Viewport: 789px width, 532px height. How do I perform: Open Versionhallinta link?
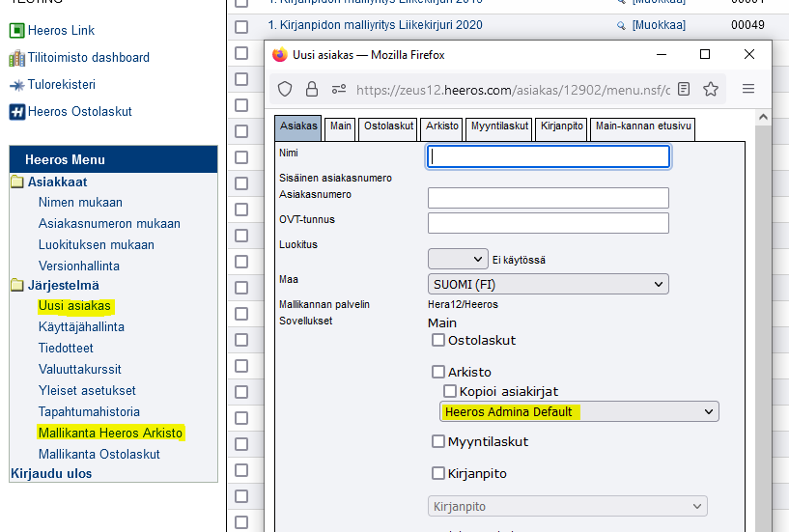point(79,266)
